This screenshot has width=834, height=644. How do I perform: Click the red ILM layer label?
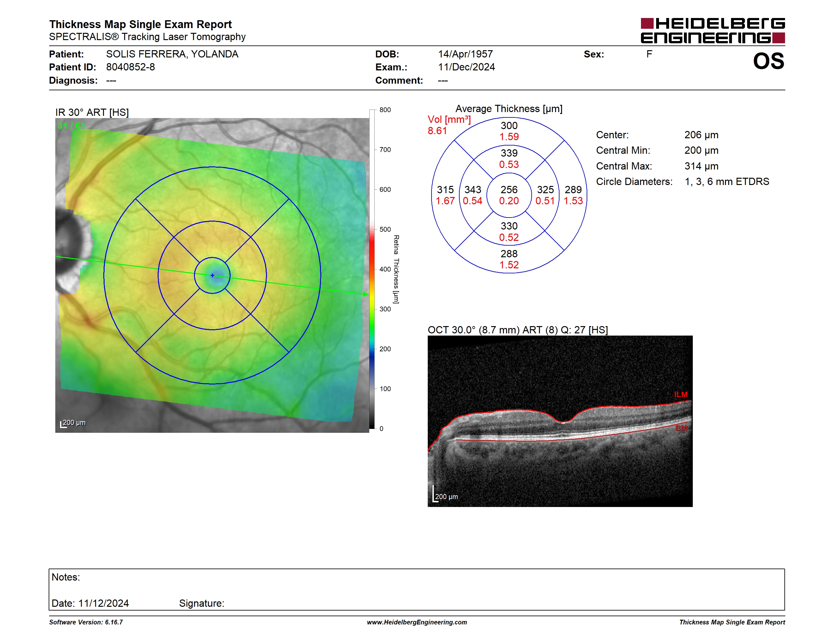pyautogui.click(x=680, y=395)
